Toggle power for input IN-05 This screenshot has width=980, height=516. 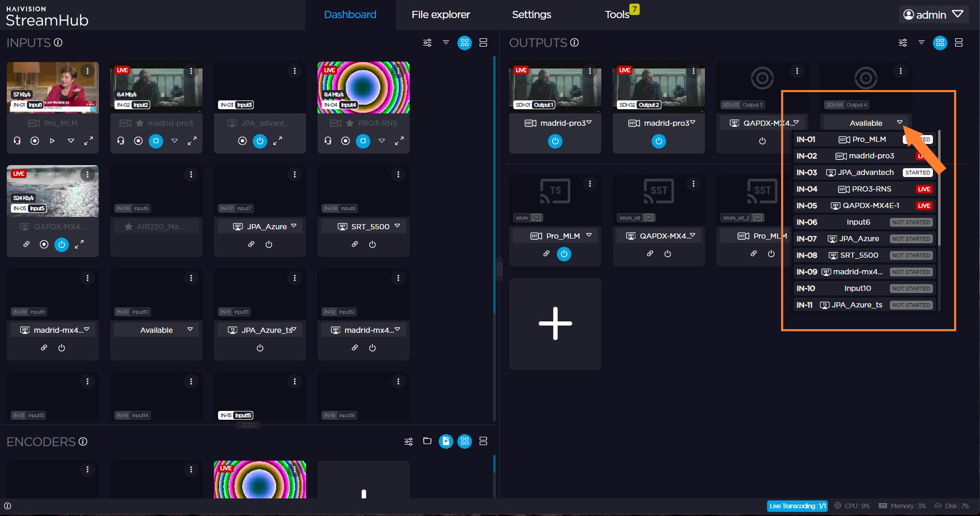[x=62, y=244]
